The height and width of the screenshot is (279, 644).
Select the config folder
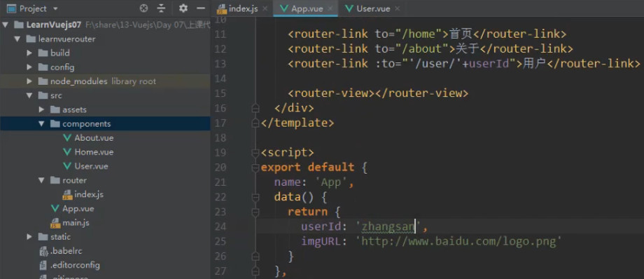click(x=62, y=67)
